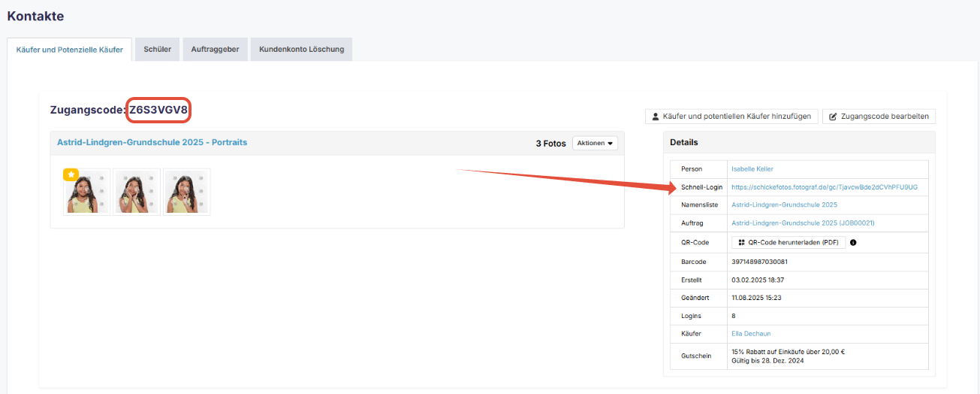The width and height of the screenshot is (980, 394).
Task: Click changed date 11.08.2025 15:23
Action: (757, 298)
